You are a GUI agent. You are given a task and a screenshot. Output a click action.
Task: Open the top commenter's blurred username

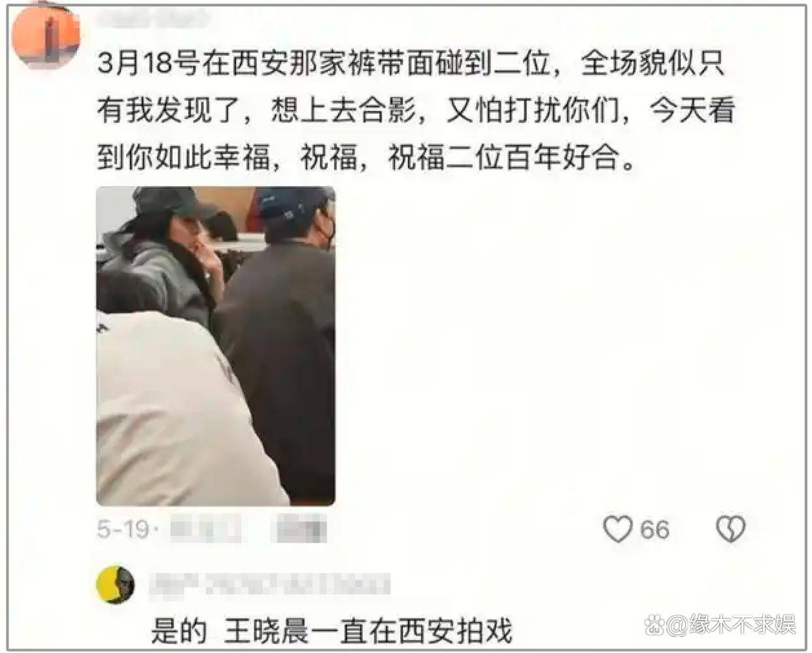click(x=154, y=18)
